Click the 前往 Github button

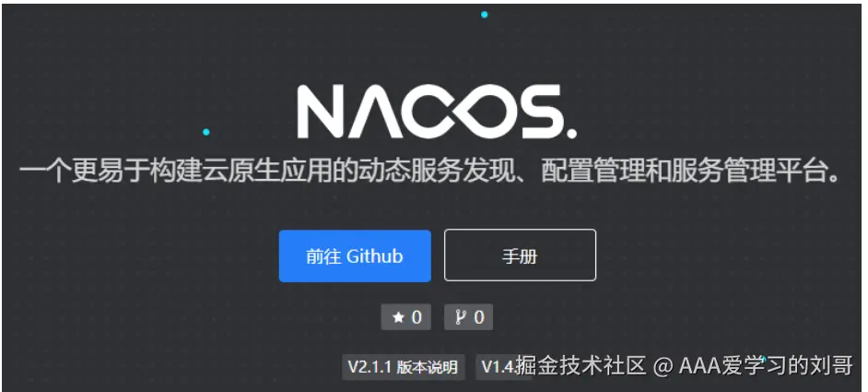355,256
